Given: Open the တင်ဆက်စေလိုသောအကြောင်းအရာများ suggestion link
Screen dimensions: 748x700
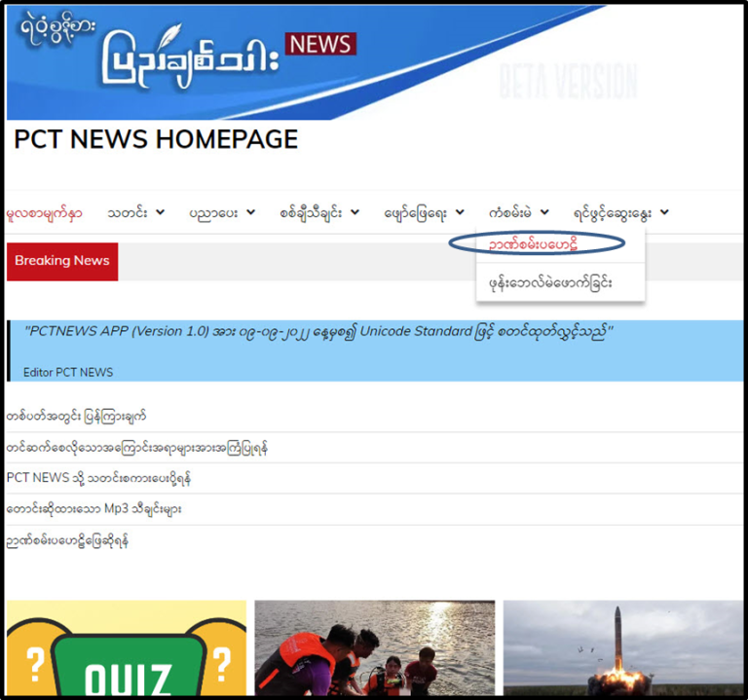Looking at the screenshot, I should click(x=136, y=448).
